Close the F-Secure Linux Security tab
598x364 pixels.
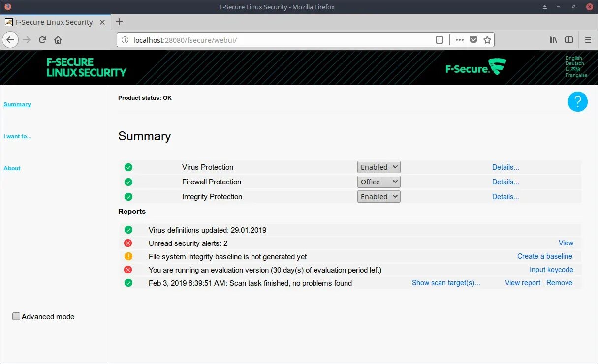pyautogui.click(x=102, y=22)
